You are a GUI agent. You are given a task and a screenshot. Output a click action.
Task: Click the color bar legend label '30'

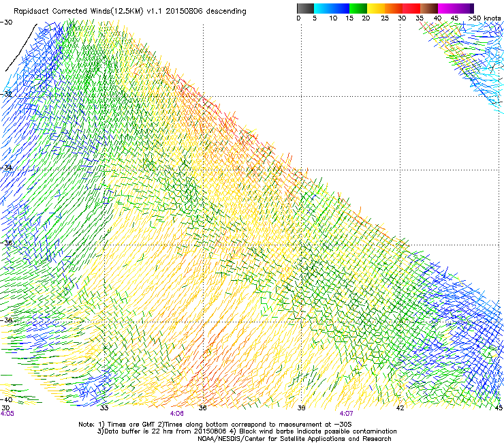402,18
